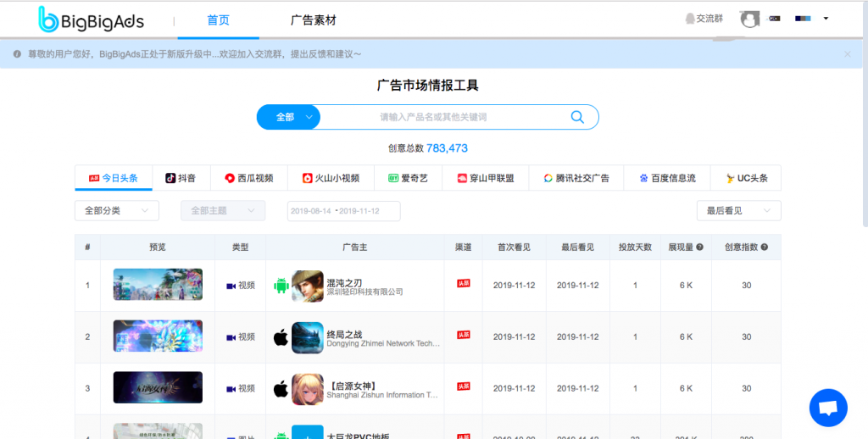Open the chat support bubble
Image resolution: width=868 pixels, height=439 pixels.
(x=828, y=408)
